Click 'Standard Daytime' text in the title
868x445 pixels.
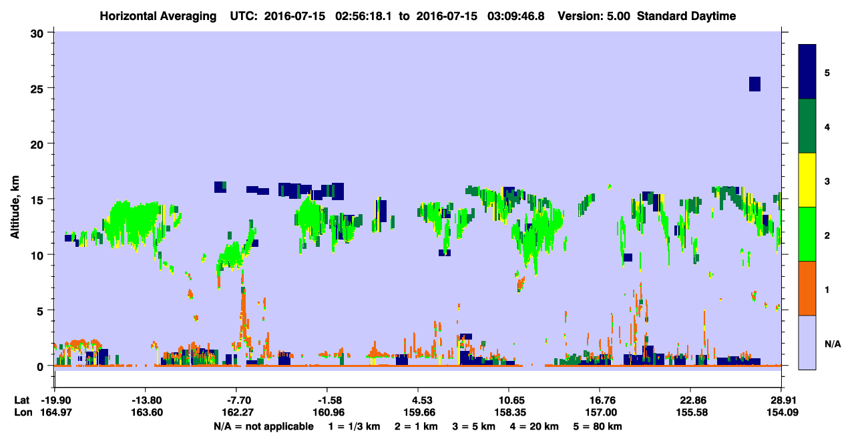[686, 16]
